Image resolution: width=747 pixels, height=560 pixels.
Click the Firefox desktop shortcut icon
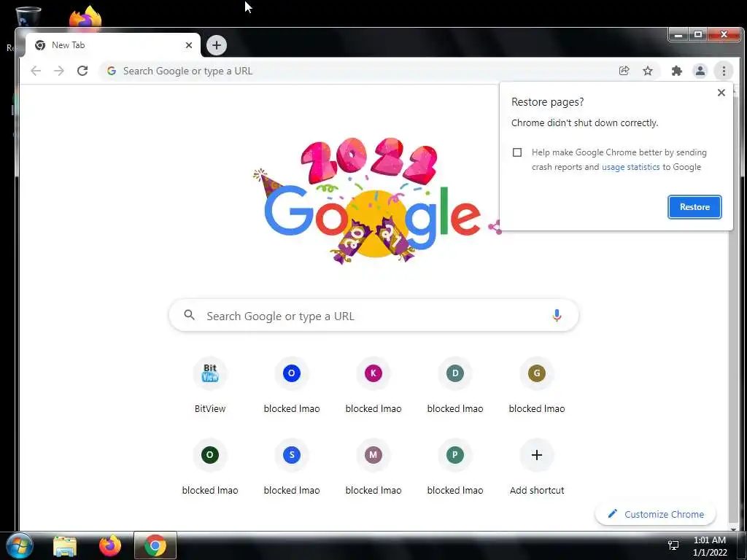coord(85,17)
